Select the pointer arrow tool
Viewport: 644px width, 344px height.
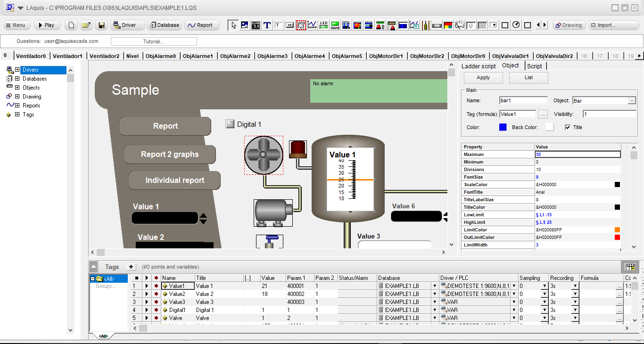pos(233,25)
